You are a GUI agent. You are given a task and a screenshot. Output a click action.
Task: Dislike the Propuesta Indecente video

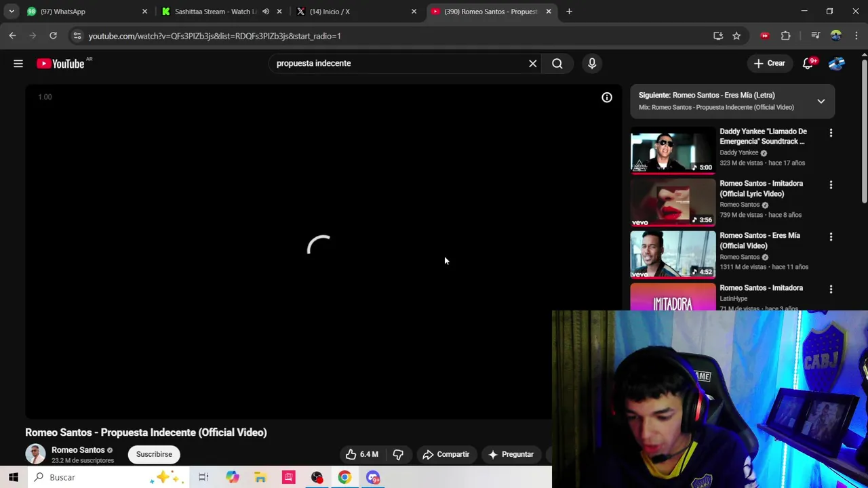point(398,454)
